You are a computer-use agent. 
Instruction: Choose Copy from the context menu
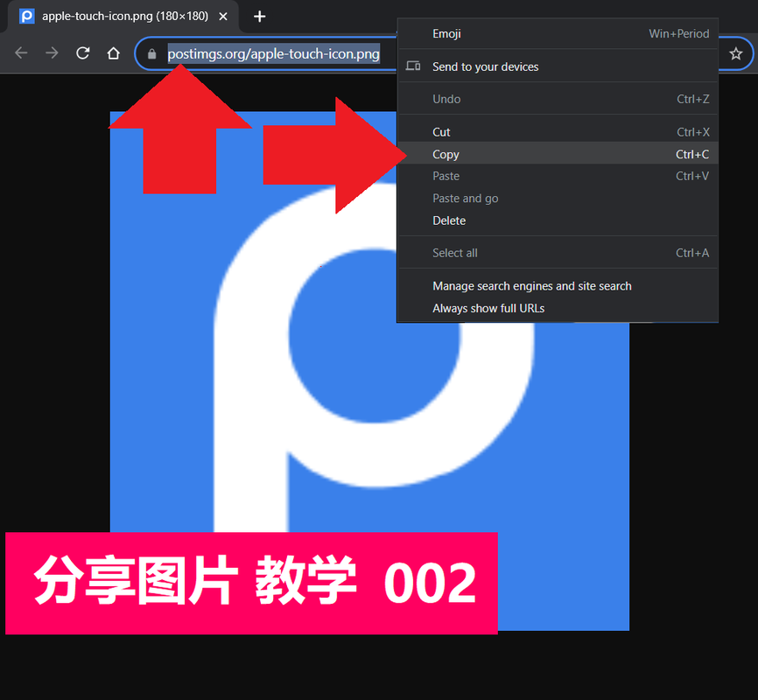tap(558, 154)
